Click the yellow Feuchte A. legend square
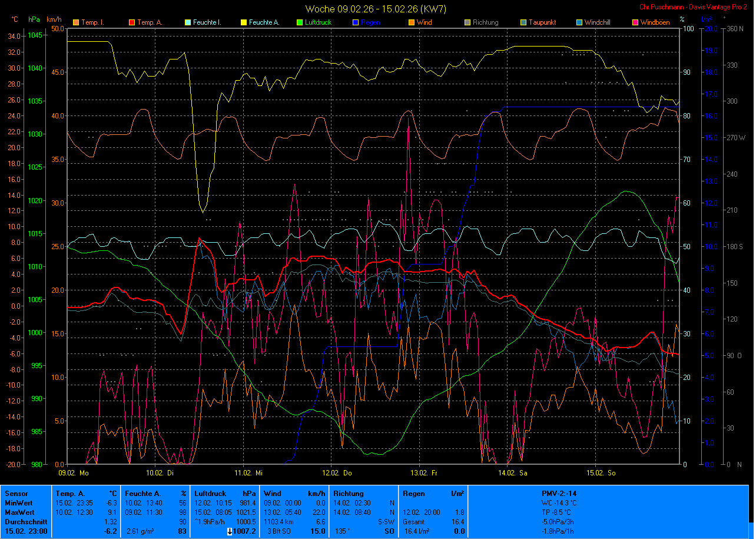Viewport: 756px width, 539px height. (243, 22)
